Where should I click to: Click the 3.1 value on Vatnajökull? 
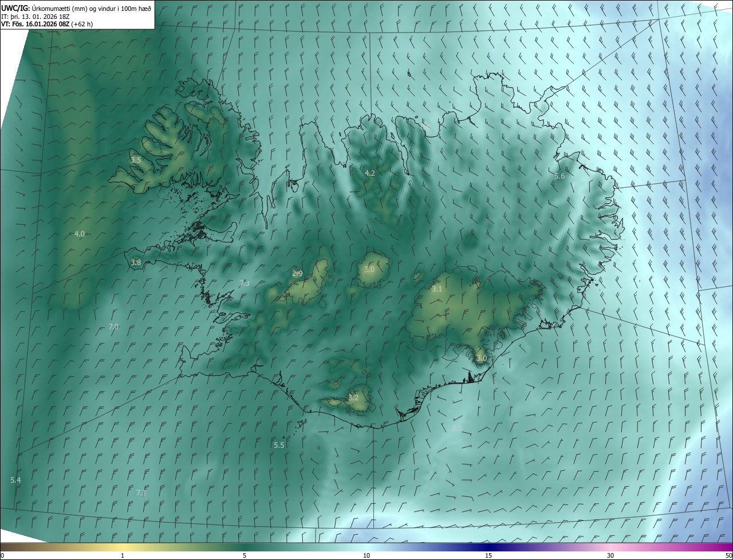click(x=437, y=289)
